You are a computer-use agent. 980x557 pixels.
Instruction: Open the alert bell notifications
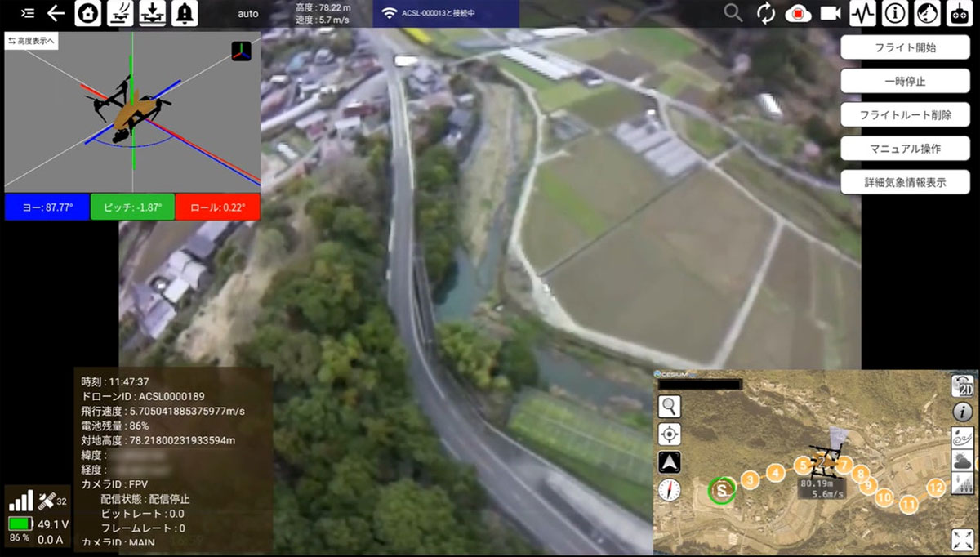(x=185, y=13)
